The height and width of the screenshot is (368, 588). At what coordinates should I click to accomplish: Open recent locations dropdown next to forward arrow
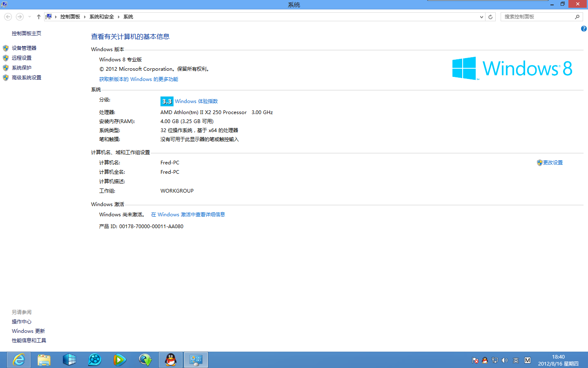tap(29, 17)
